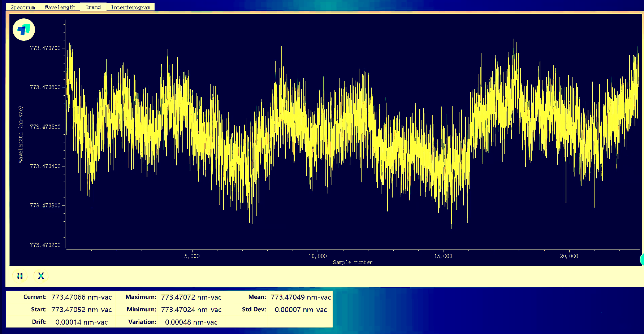The height and width of the screenshot is (334, 644).
Task: Click the 10,000 tick label on x-axis
Action: 317,256
